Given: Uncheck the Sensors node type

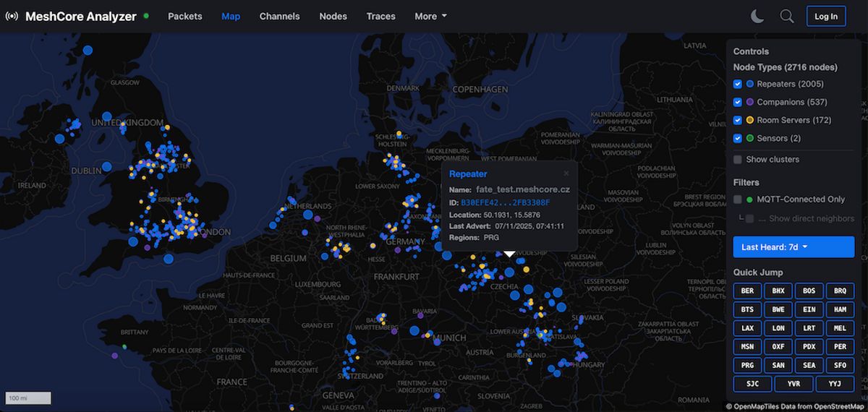Looking at the screenshot, I should 738,138.
